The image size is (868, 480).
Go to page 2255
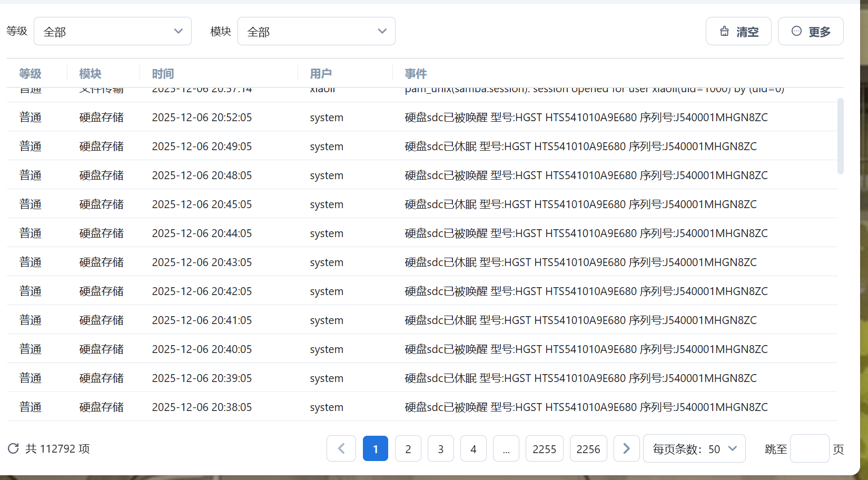point(545,448)
